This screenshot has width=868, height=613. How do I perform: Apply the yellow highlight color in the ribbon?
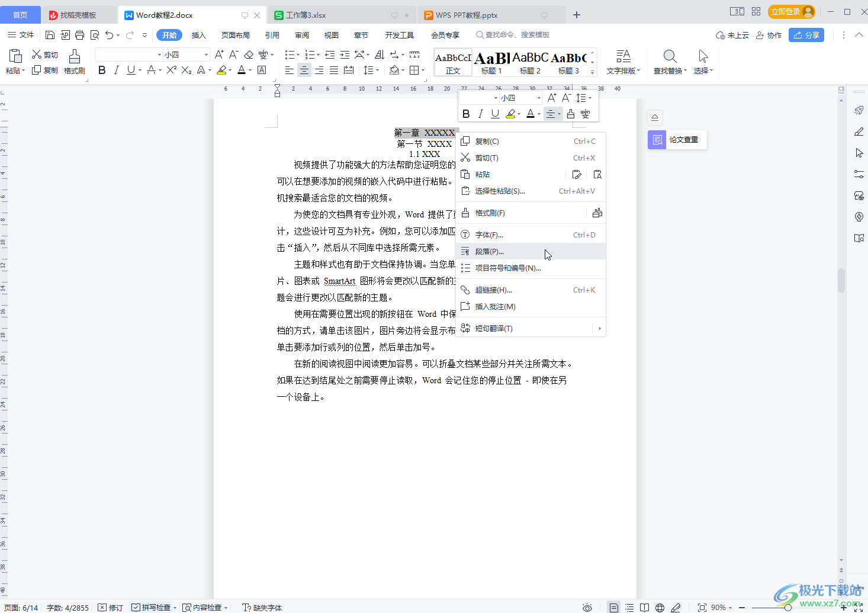221,70
